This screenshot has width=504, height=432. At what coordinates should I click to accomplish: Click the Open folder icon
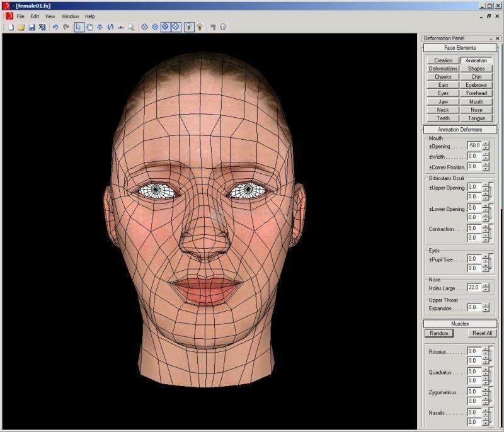click(x=21, y=27)
